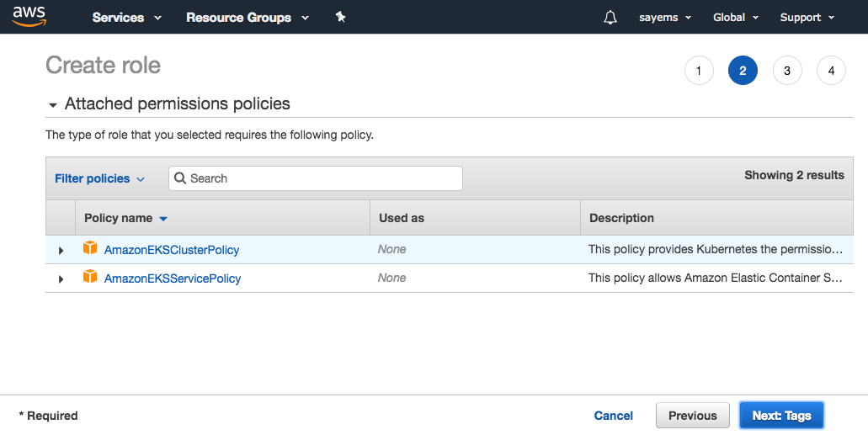The image size is (868, 435).
Task: Collapse the Attached permissions policies section
Action: (52, 104)
